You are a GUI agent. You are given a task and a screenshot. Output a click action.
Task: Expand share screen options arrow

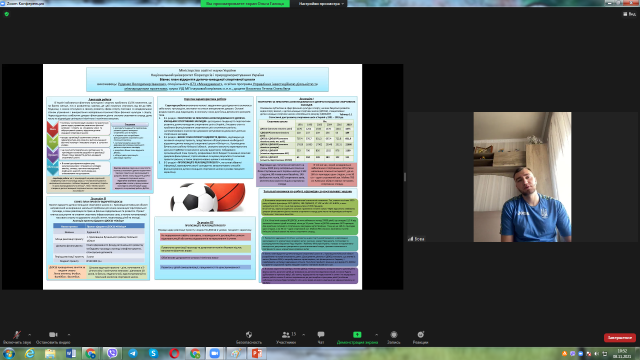376,335
